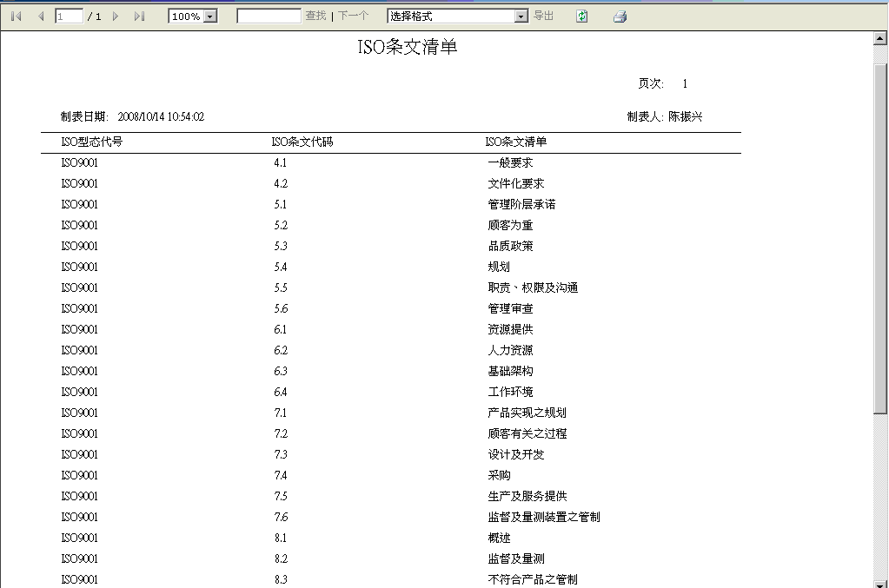Click the search text input box

click(x=269, y=17)
